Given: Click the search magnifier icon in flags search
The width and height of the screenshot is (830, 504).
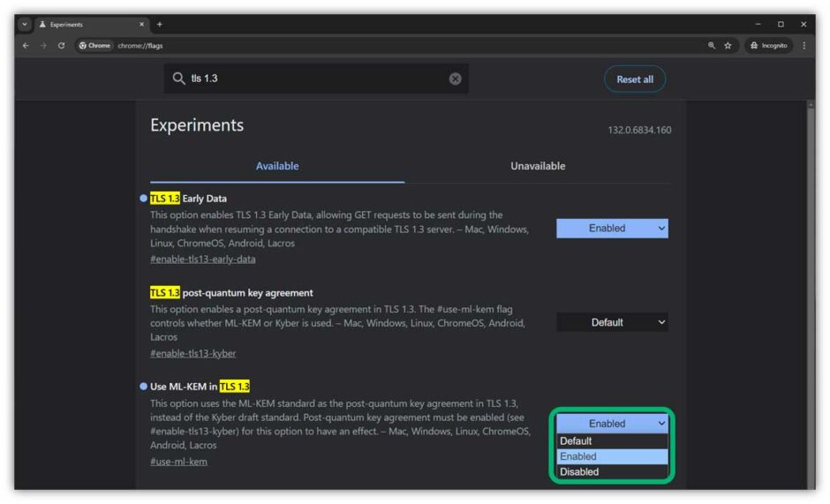Looking at the screenshot, I should click(178, 79).
